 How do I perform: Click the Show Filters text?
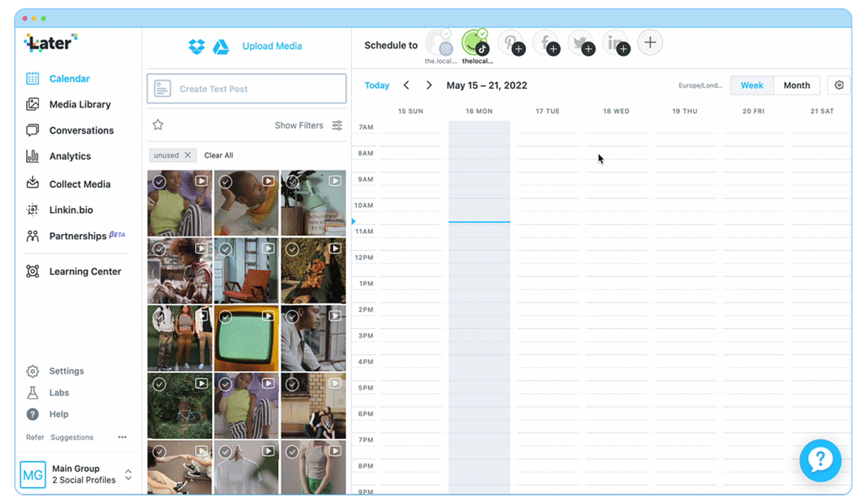[x=299, y=125]
